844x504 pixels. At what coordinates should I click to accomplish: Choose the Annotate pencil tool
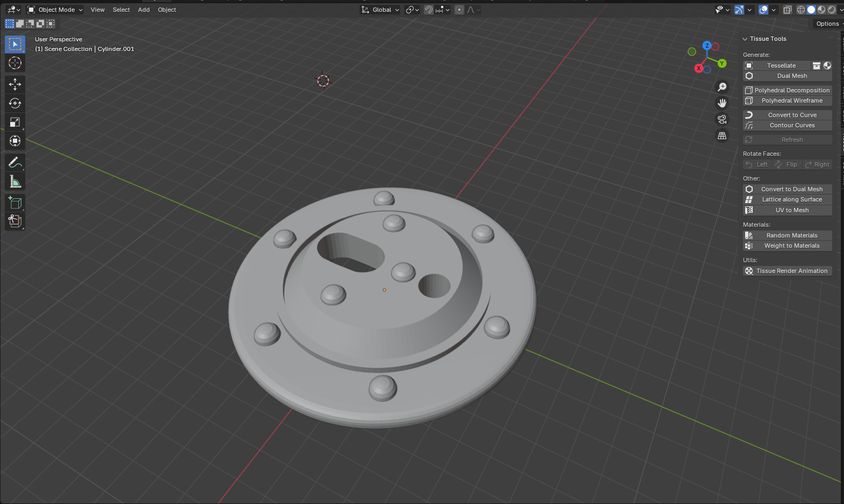pos(15,162)
